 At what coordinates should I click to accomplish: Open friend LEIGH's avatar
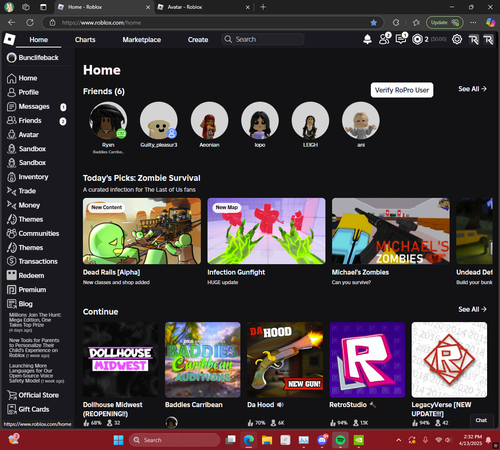pos(310,120)
